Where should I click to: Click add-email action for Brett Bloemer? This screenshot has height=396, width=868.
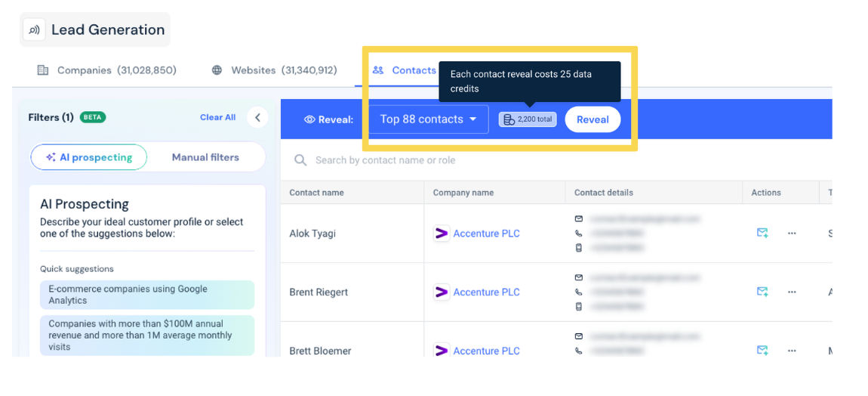coord(762,351)
